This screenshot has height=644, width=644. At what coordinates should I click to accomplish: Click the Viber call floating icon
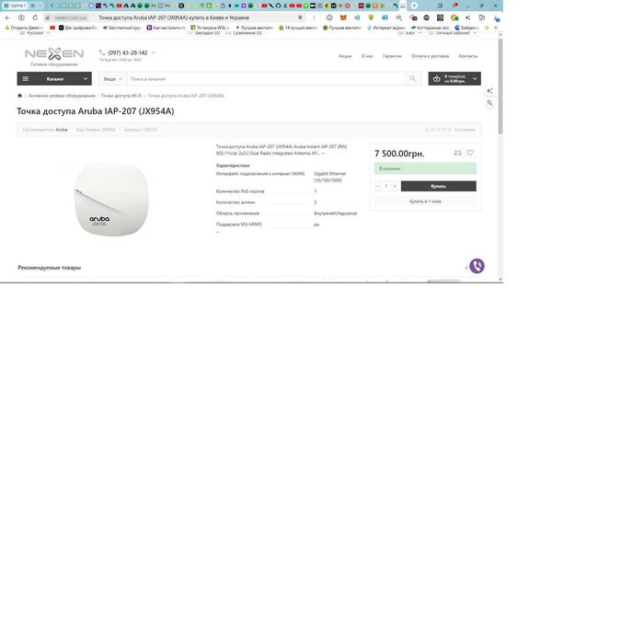[477, 266]
